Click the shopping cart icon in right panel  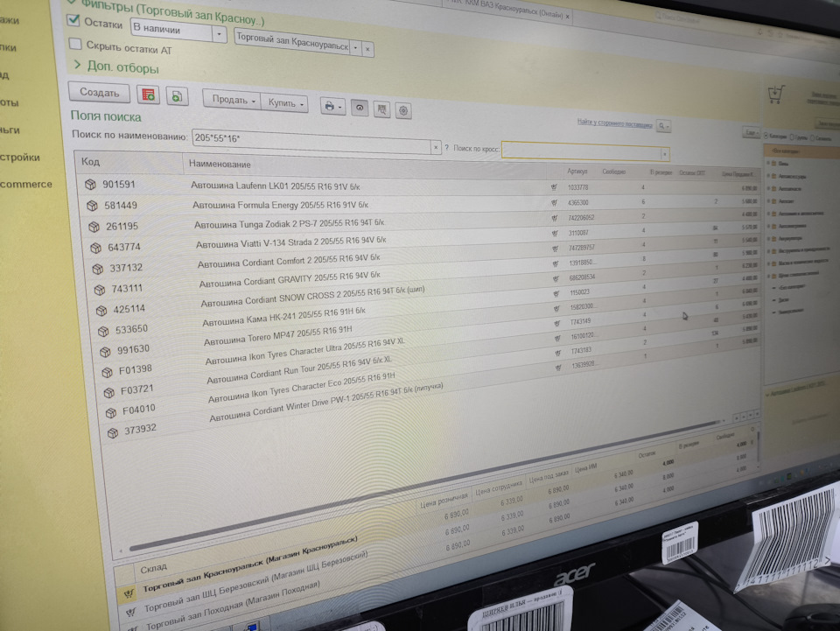(x=775, y=95)
